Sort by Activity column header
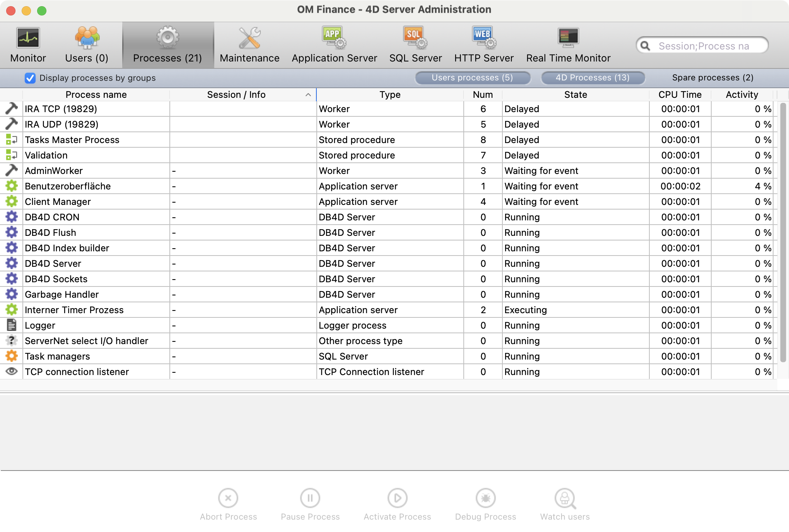The image size is (789, 532). (742, 95)
